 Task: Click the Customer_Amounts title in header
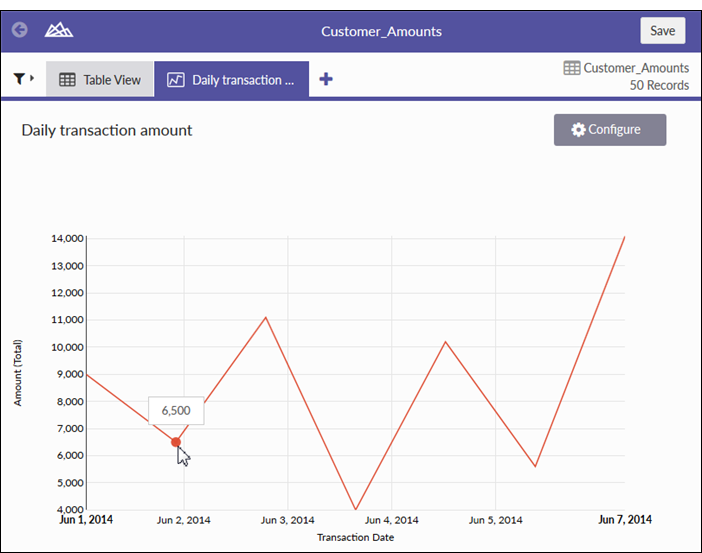(381, 31)
